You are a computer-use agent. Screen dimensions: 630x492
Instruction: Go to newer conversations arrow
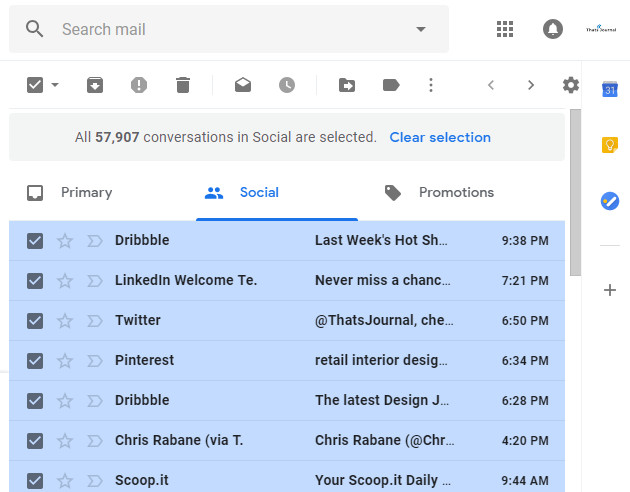(491, 85)
